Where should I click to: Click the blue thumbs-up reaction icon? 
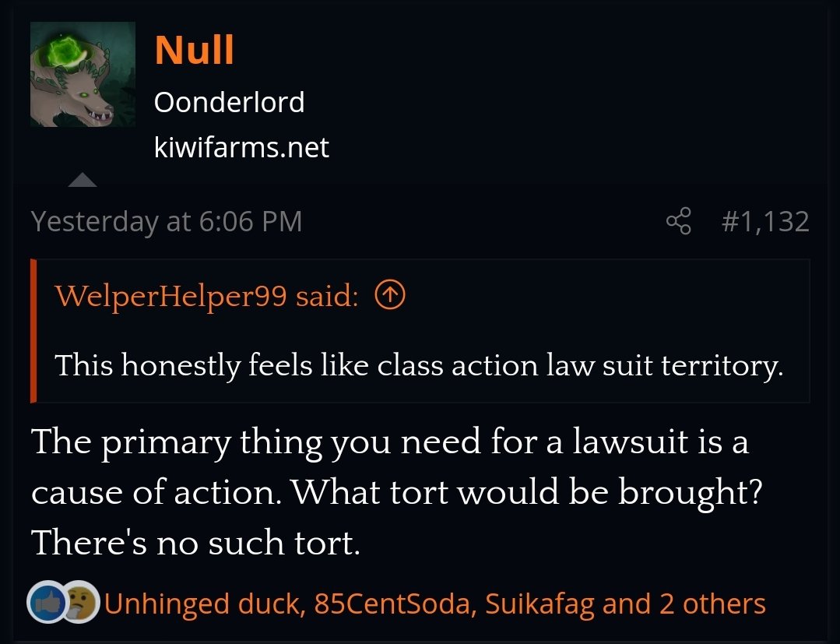coord(44,603)
